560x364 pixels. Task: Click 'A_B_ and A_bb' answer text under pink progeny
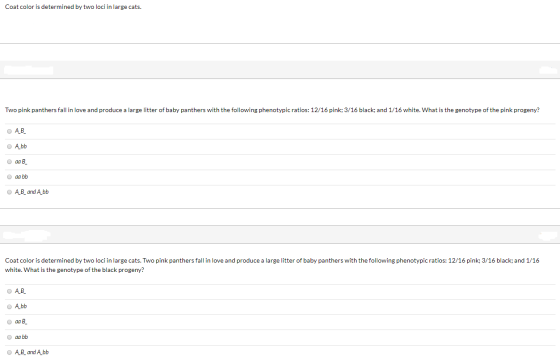click(32, 192)
